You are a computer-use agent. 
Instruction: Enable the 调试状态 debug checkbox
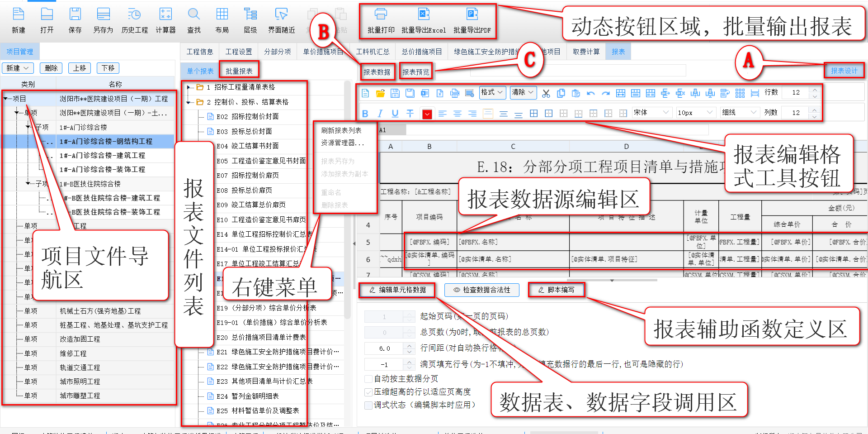point(368,405)
